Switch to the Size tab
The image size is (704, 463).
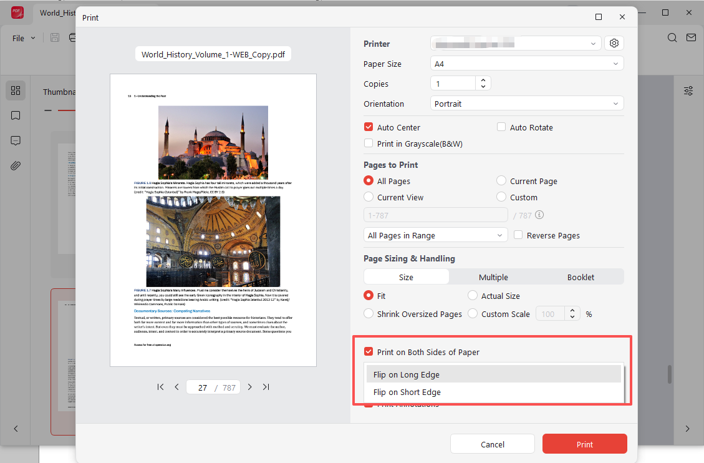click(406, 277)
